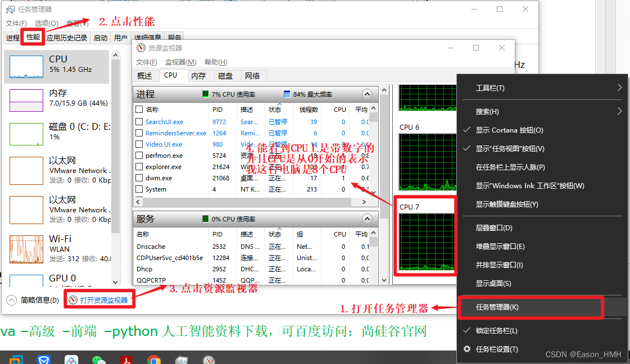Click the VMware icon in the taskbar
Image resolution: width=630 pixels, height=364 pixels.
16,360
